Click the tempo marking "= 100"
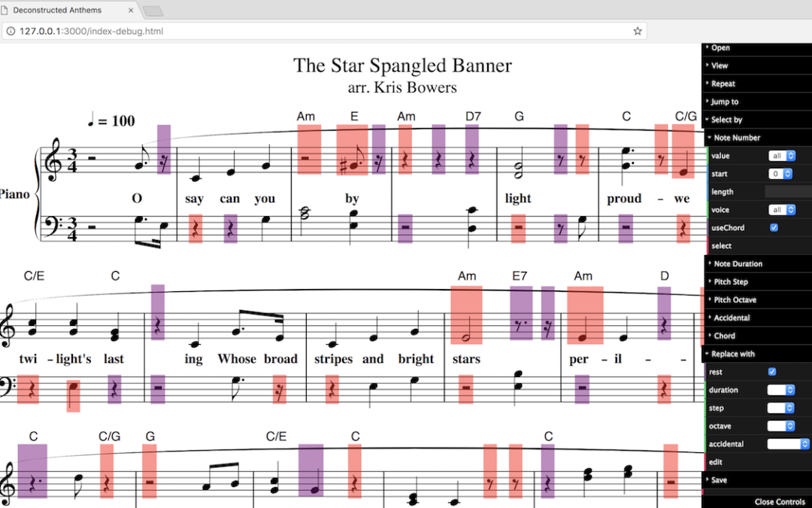The image size is (812, 508). coord(117,120)
